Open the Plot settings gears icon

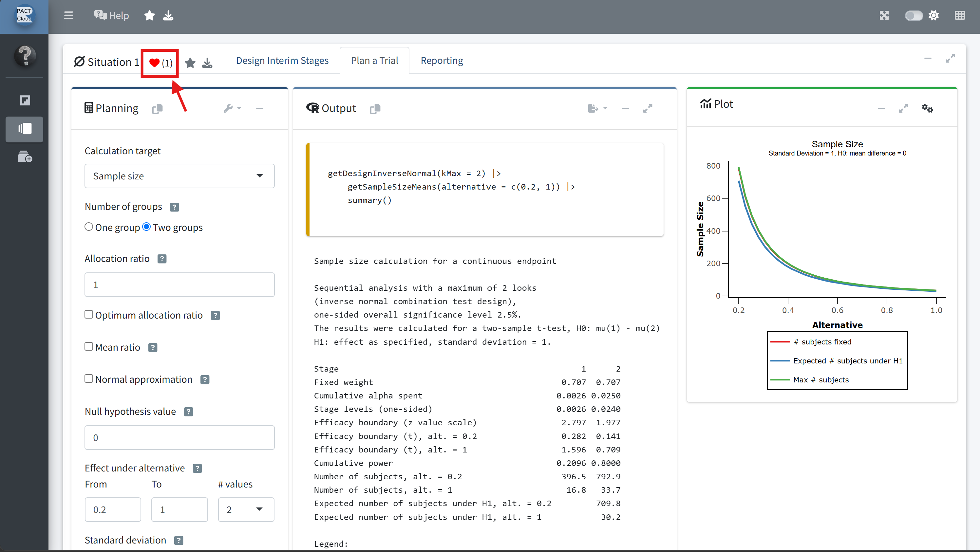click(x=927, y=108)
